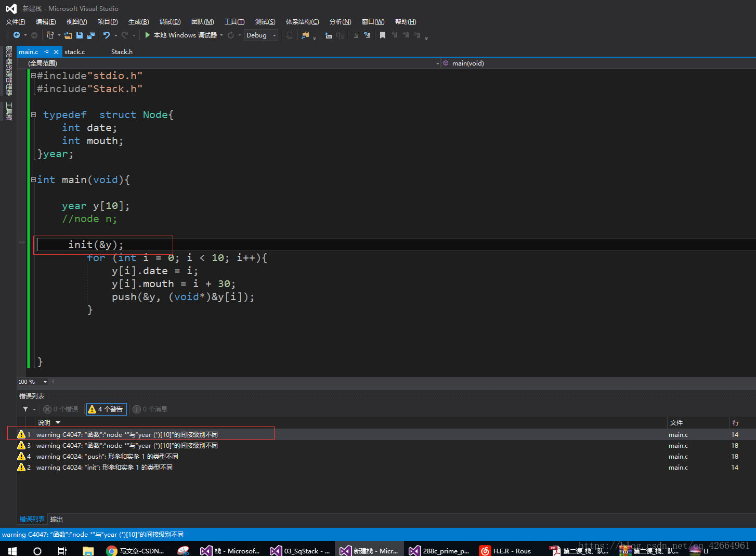Screen dimensions: 756x556
Task: Select warning C4024 init row
Action: click(x=386, y=468)
